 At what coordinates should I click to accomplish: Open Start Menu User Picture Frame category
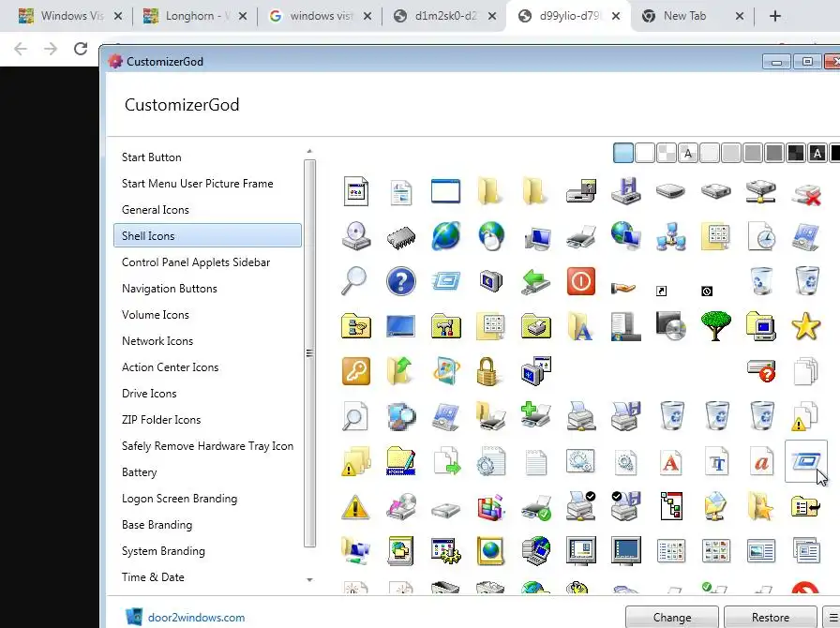197,184
